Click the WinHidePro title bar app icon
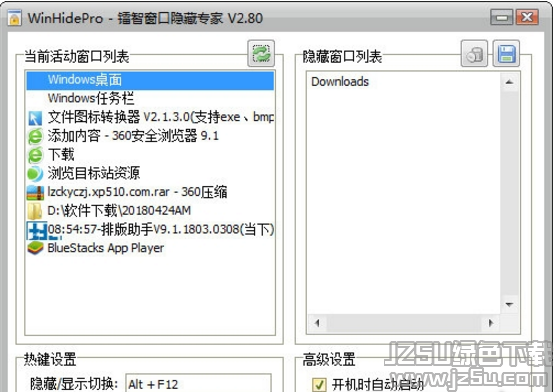This screenshot has width=554, height=392. click(14, 18)
